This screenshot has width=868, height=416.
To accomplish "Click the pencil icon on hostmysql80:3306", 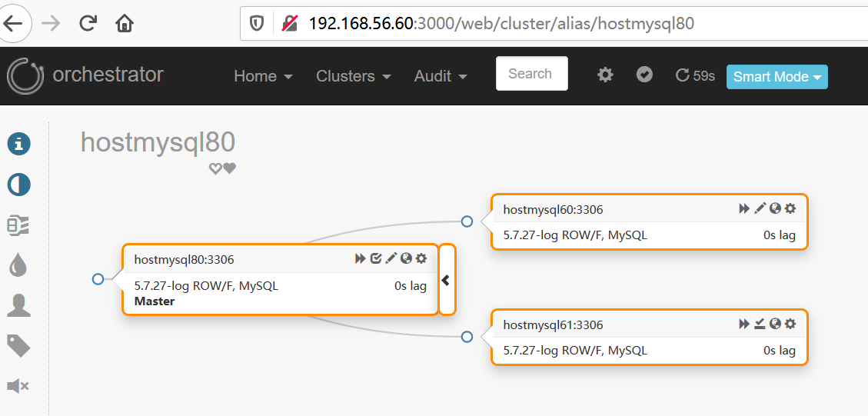I will coord(391,258).
